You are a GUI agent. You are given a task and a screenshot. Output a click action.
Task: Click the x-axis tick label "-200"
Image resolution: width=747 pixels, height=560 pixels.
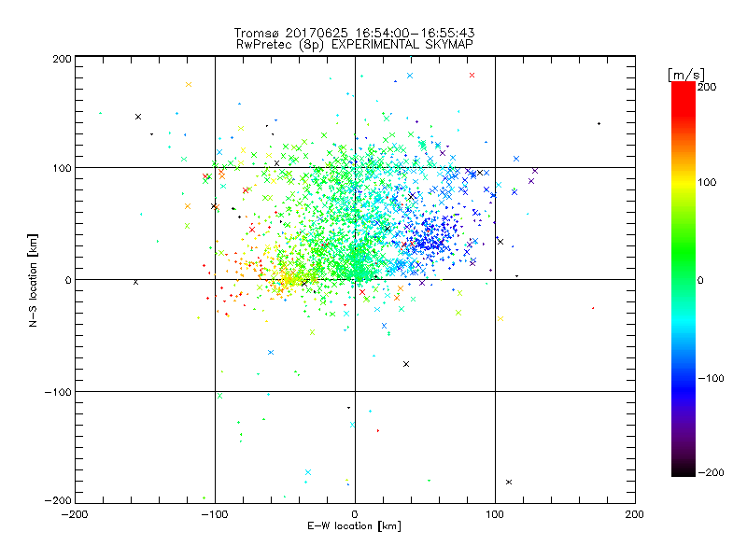(x=75, y=514)
